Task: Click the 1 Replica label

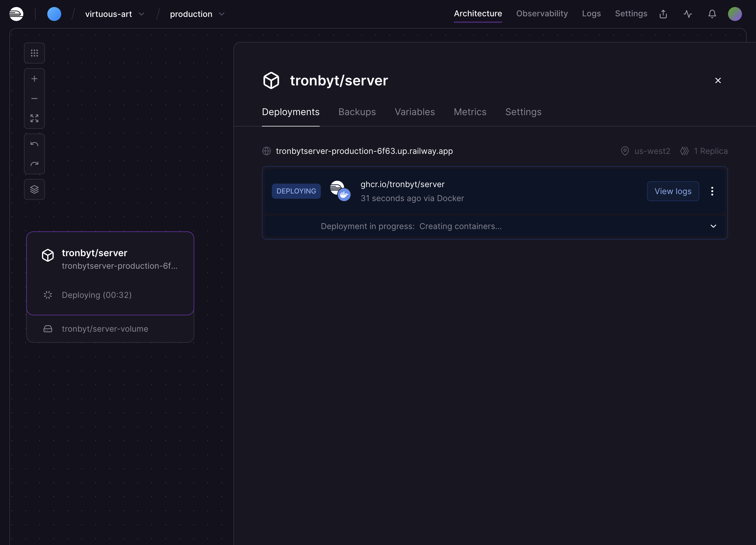Action: pos(711,151)
